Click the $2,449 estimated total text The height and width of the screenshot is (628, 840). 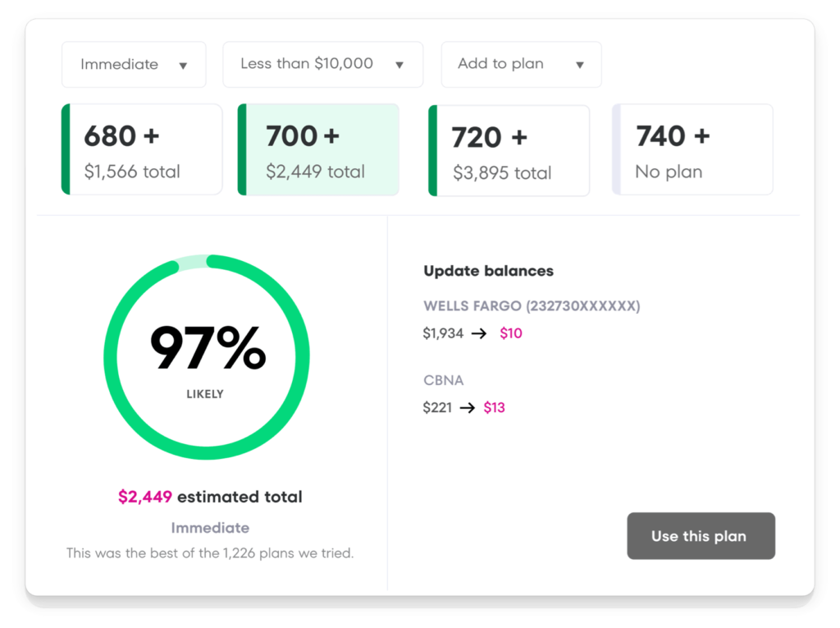(209, 497)
